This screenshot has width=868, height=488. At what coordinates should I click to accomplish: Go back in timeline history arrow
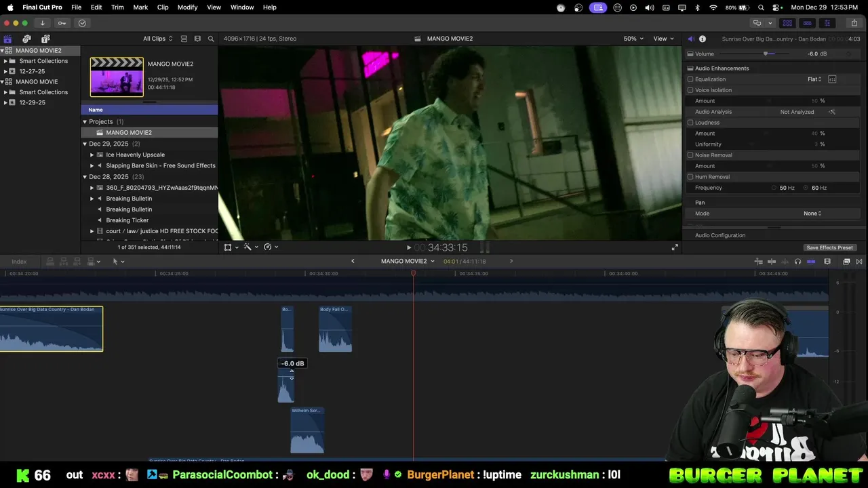click(353, 262)
